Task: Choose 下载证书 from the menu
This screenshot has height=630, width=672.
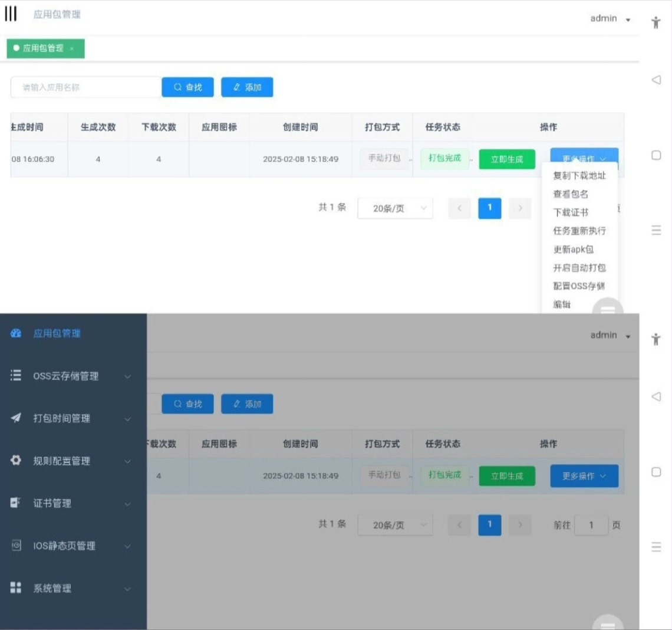Action: pos(571,212)
